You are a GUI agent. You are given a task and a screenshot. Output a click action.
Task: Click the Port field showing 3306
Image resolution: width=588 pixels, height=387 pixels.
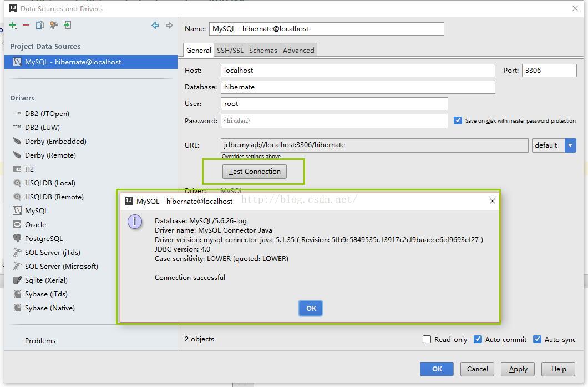[549, 71]
